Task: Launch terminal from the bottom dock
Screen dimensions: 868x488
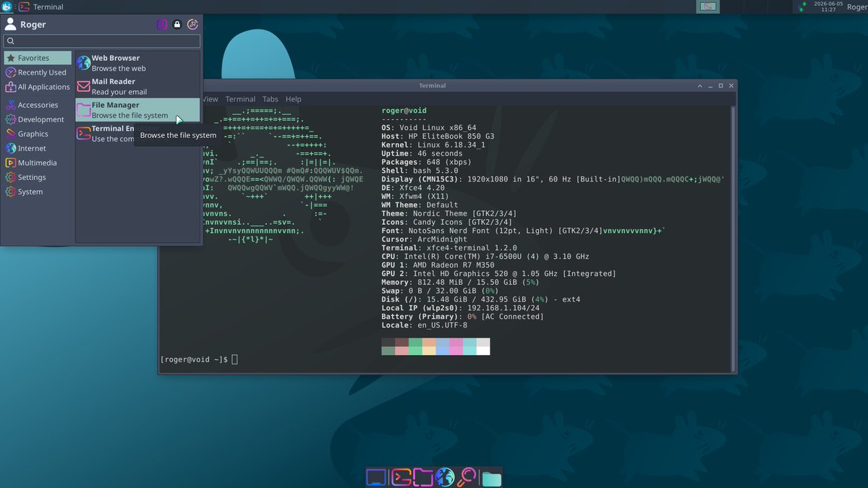Action: tap(401, 477)
